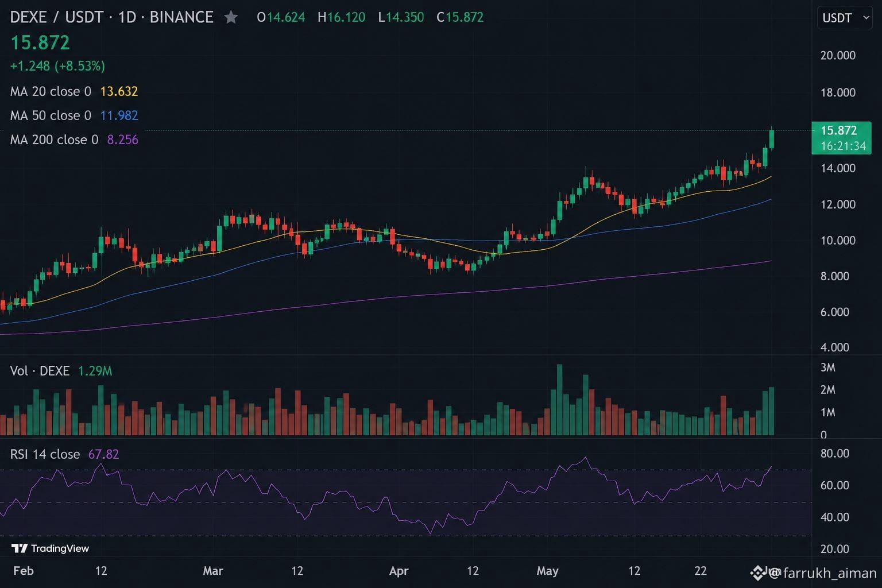Click the May label on time axis
Screen dimensions: 882x588
[547, 571]
